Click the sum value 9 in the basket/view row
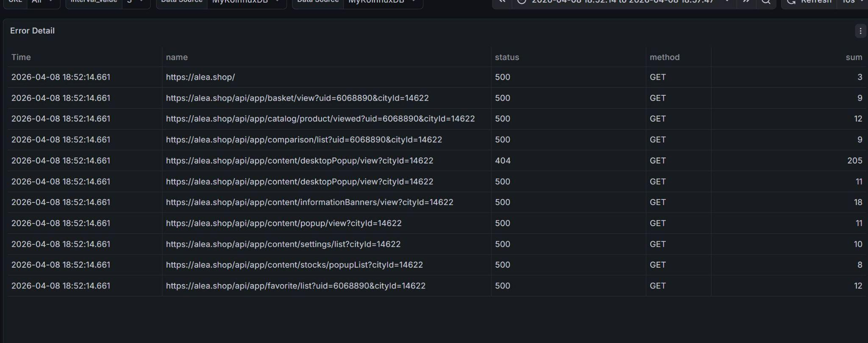 tap(860, 98)
